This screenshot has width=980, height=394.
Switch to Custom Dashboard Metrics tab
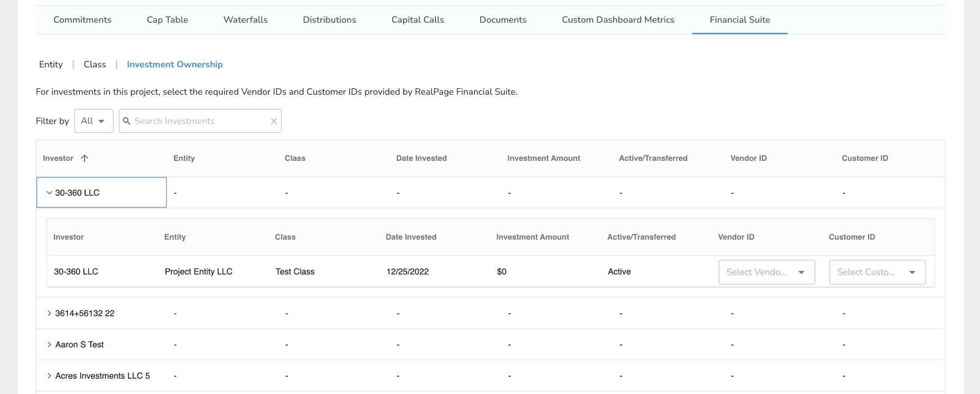click(617, 20)
